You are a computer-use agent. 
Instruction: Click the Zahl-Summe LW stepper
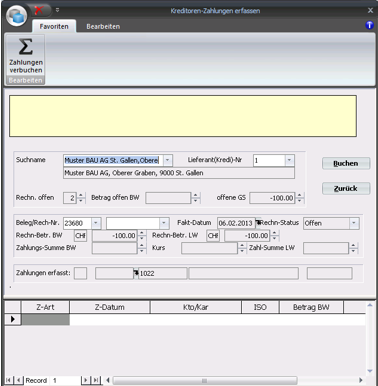[x=353, y=248]
